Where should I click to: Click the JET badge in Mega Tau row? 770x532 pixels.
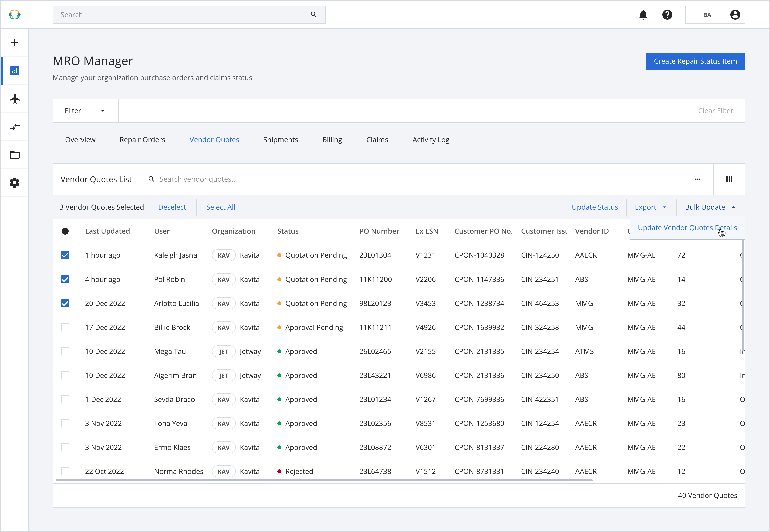click(x=224, y=351)
